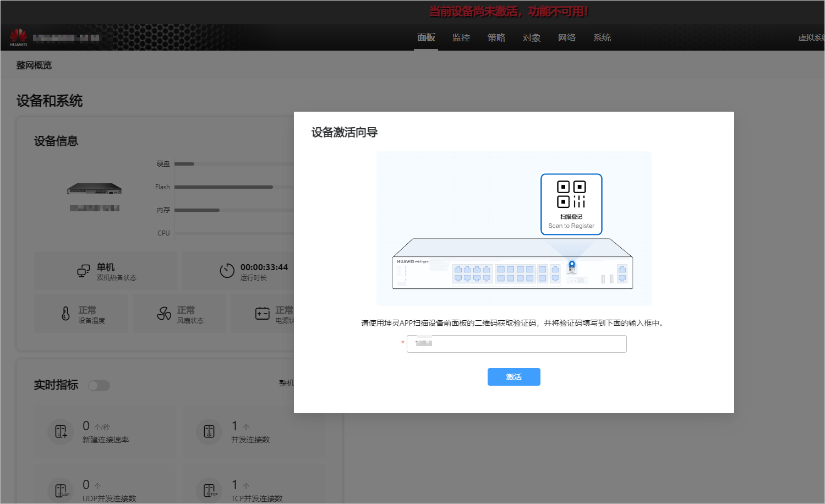
Task: Open the 监控 tab
Action: click(461, 37)
